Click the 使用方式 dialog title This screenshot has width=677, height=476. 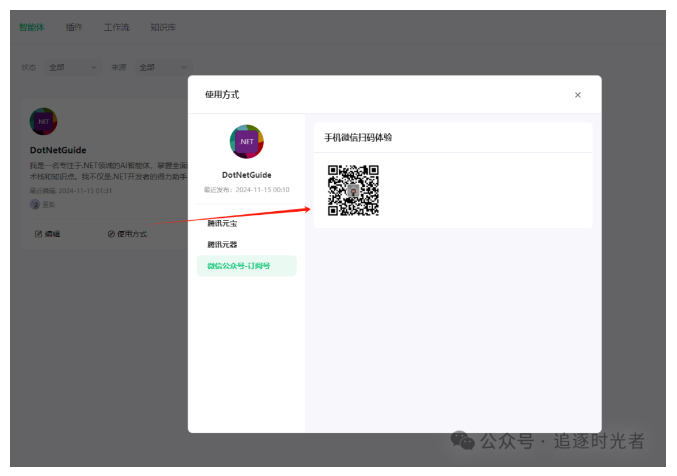(x=222, y=95)
